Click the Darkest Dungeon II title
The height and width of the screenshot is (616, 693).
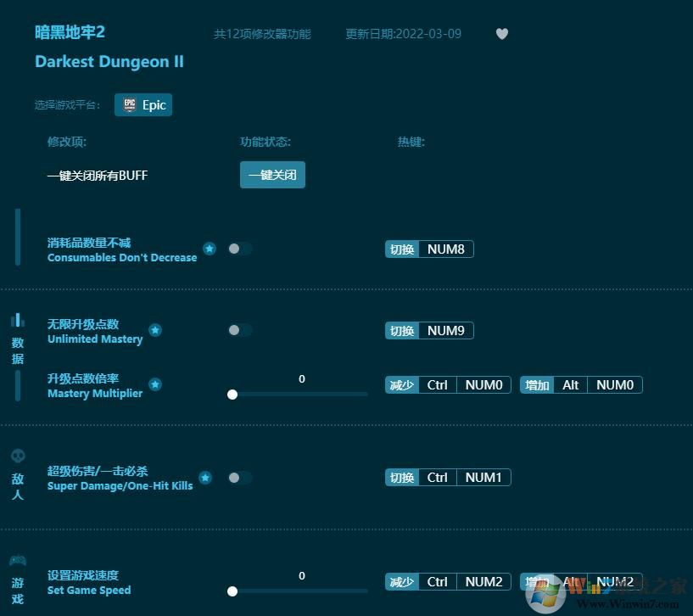(x=109, y=61)
